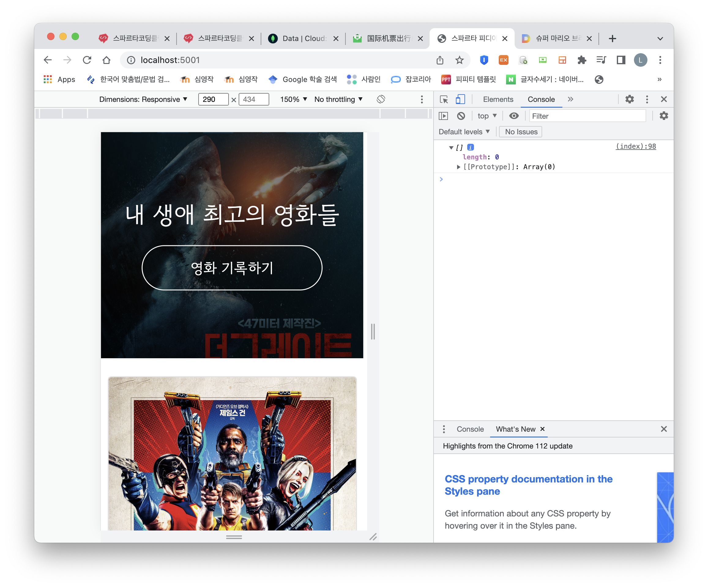Image resolution: width=708 pixels, height=588 pixels.
Task: Bookmark this page with the star icon
Action: click(459, 60)
